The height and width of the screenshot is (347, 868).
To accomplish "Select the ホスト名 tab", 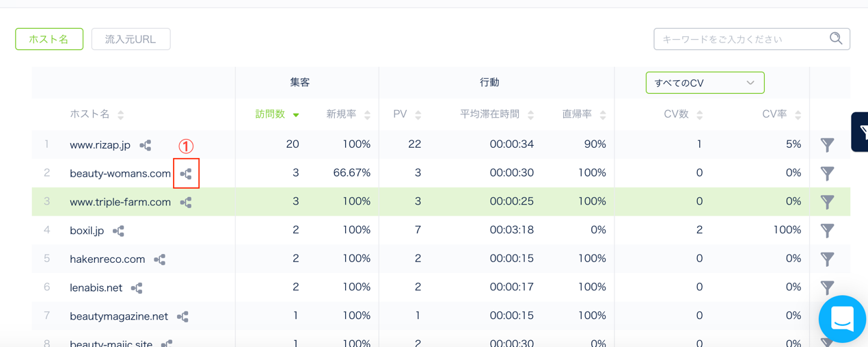I will click(x=49, y=39).
